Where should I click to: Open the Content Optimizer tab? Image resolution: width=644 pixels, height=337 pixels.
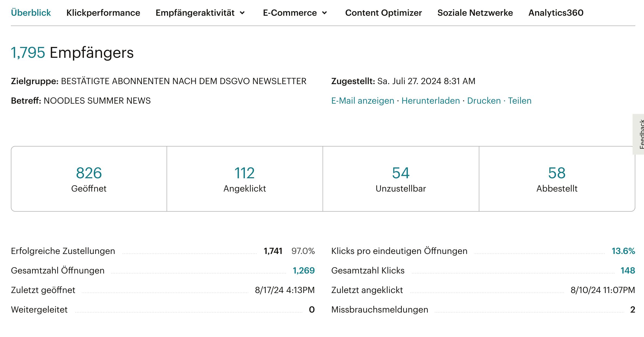(x=383, y=13)
